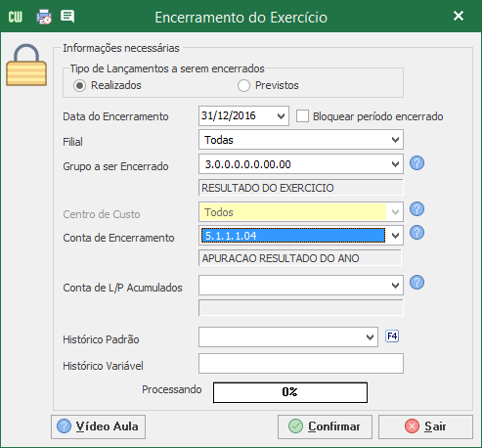Click the CW logo icon in title bar

pos(15,17)
